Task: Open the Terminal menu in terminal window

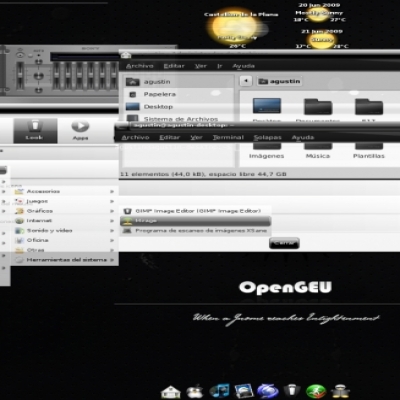Action: point(228,137)
